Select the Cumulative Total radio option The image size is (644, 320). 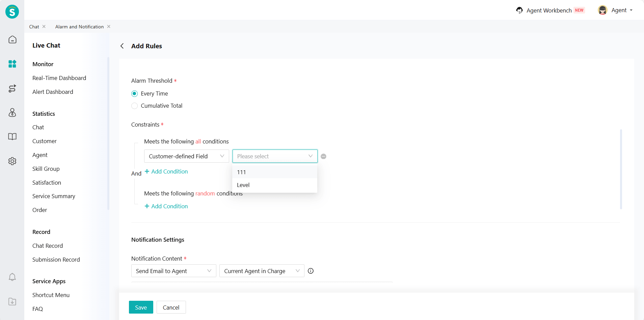click(134, 106)
